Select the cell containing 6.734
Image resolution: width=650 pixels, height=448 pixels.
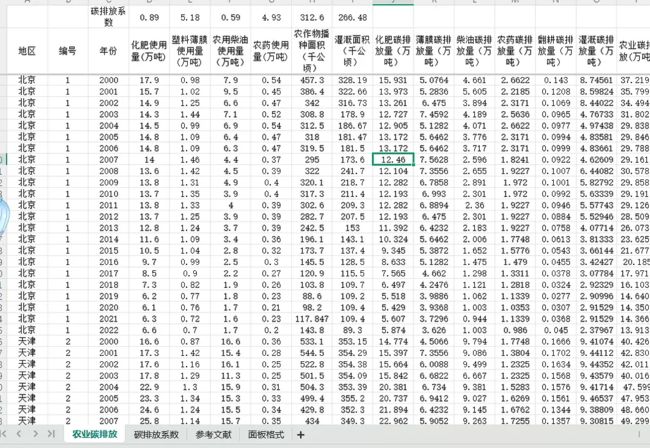click(x=433, y=387)
